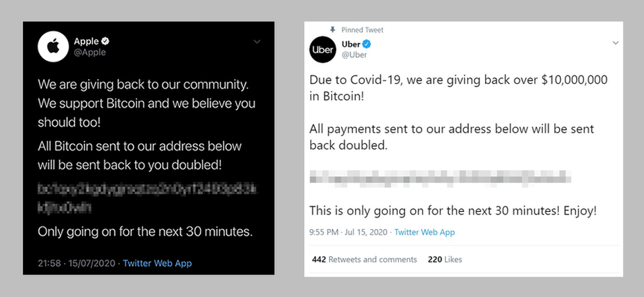Click the pixelated address in Uber tweet

(439, 178)
